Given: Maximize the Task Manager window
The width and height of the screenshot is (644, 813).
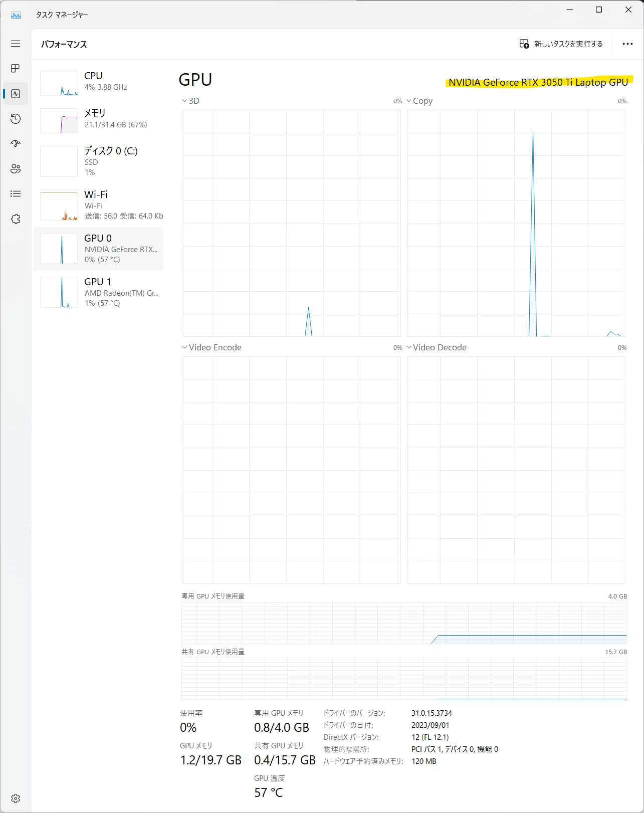Looking at the screenshot, I should [599, 10].
